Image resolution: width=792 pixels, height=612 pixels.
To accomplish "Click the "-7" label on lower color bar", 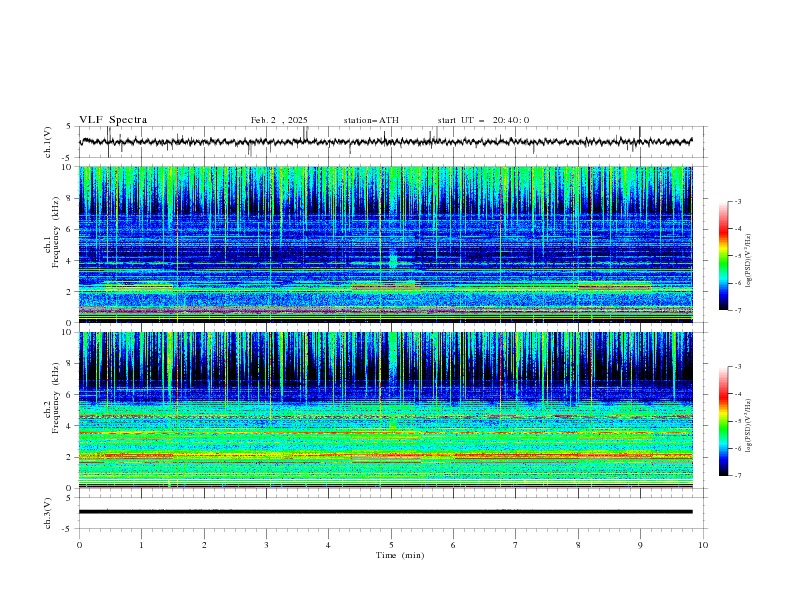I will (x=738, y=476).
